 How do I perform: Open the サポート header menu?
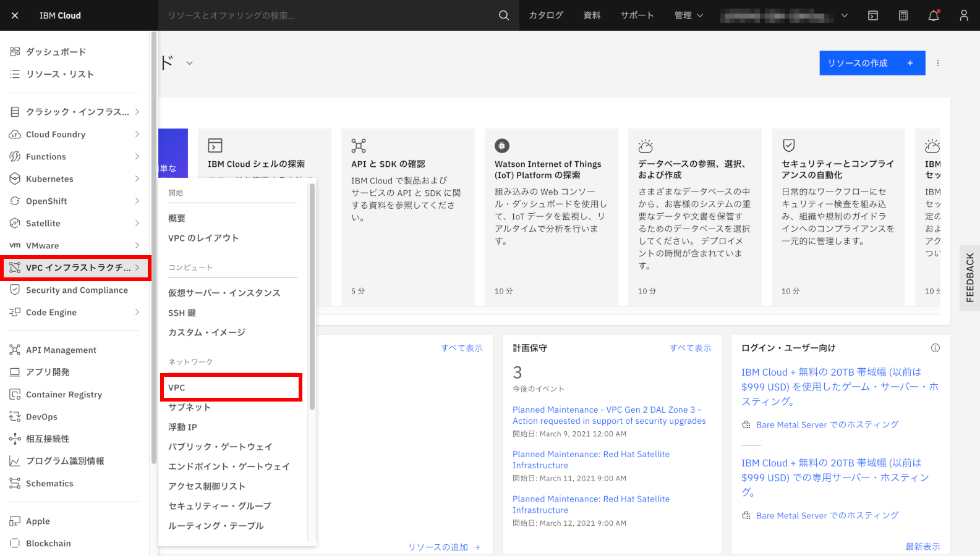(637, 15)
